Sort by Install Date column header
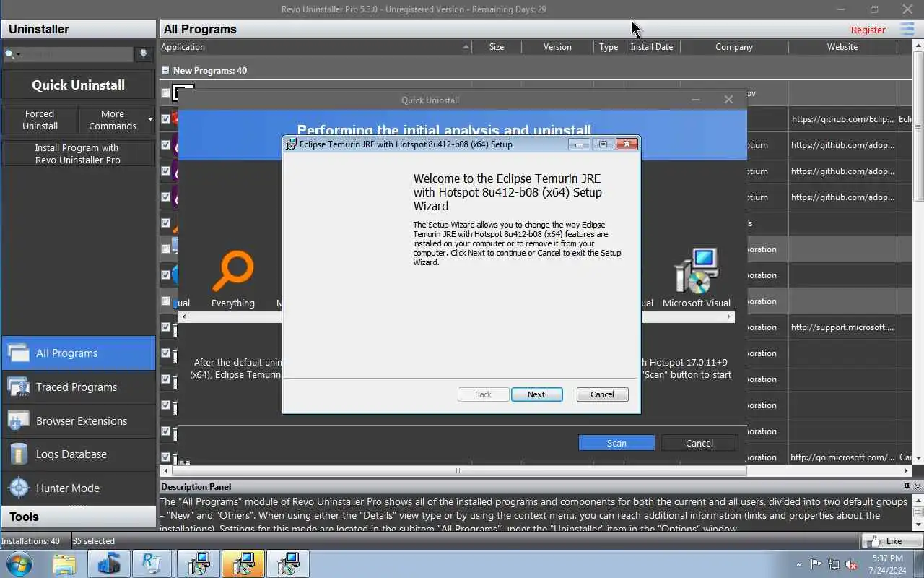The image size is (924, 578). coord(652,47)
